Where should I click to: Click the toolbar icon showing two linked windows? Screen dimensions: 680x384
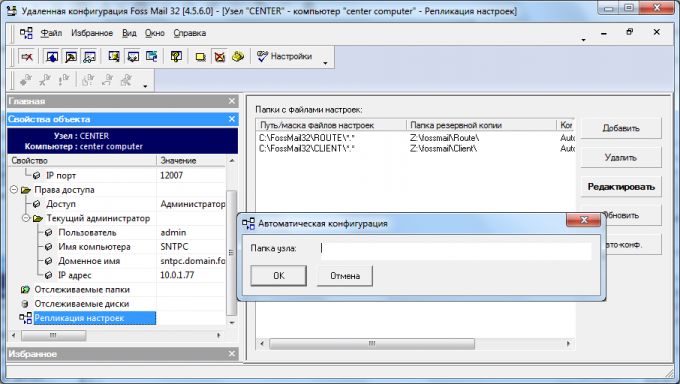point(152,57)
